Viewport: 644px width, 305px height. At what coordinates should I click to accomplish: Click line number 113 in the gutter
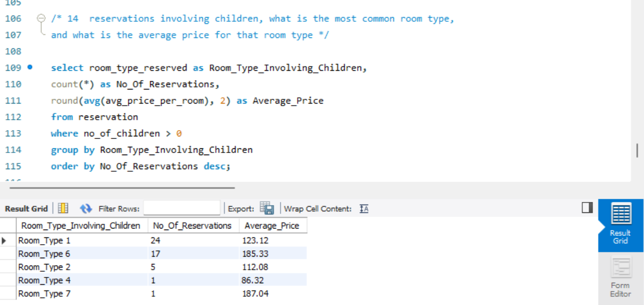click(x=13, y=133)
